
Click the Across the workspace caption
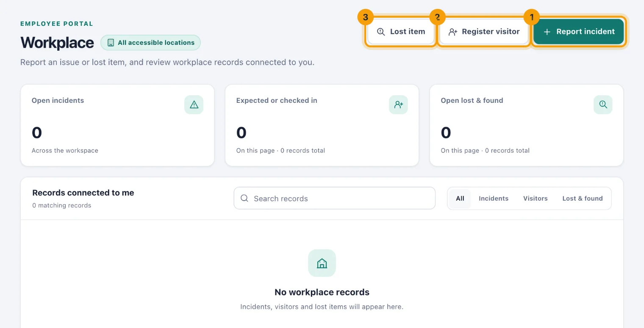point(65,151)
